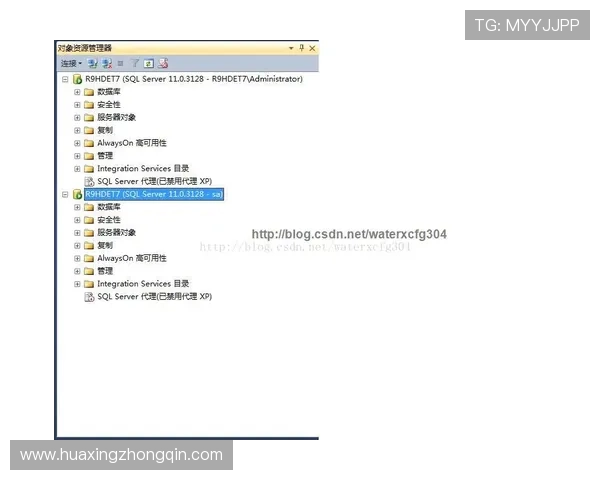
Task: Click the Disconnect server toolbar icon
Action: (107, 63)
